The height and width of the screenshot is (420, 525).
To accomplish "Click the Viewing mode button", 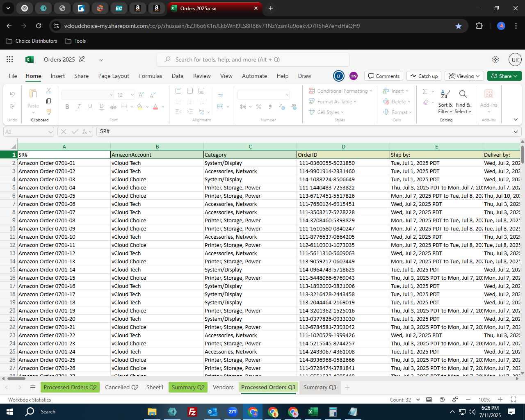I will pos(464,76).
